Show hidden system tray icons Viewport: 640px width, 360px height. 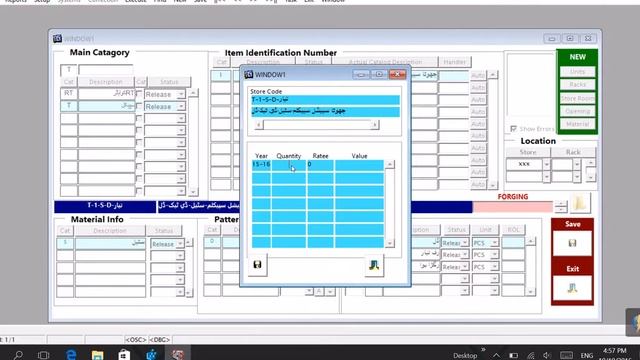496,356
